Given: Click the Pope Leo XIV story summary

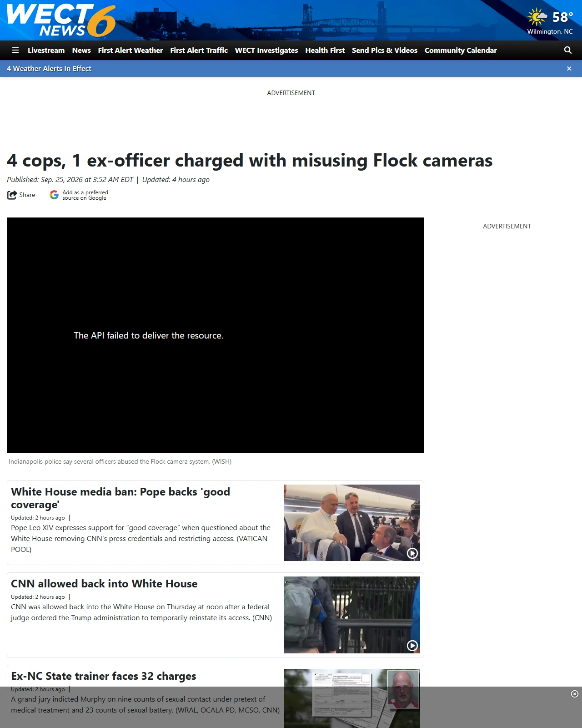Looking at the screenshot, I should click(141, 539).
